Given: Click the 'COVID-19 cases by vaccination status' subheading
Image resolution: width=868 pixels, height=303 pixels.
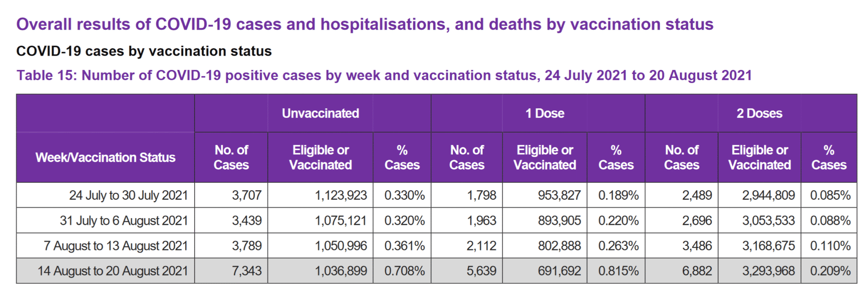Looking at the screenshot, I should 144,51.
